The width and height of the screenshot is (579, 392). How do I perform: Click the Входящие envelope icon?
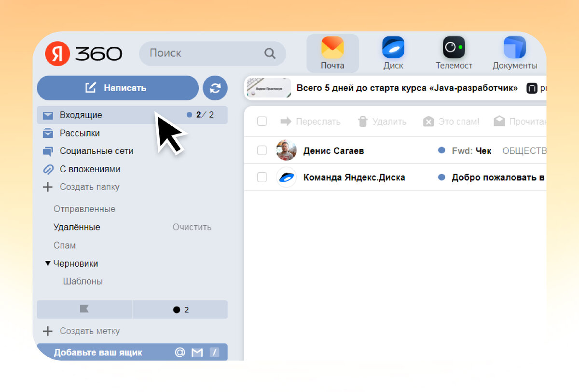[47, 116]
